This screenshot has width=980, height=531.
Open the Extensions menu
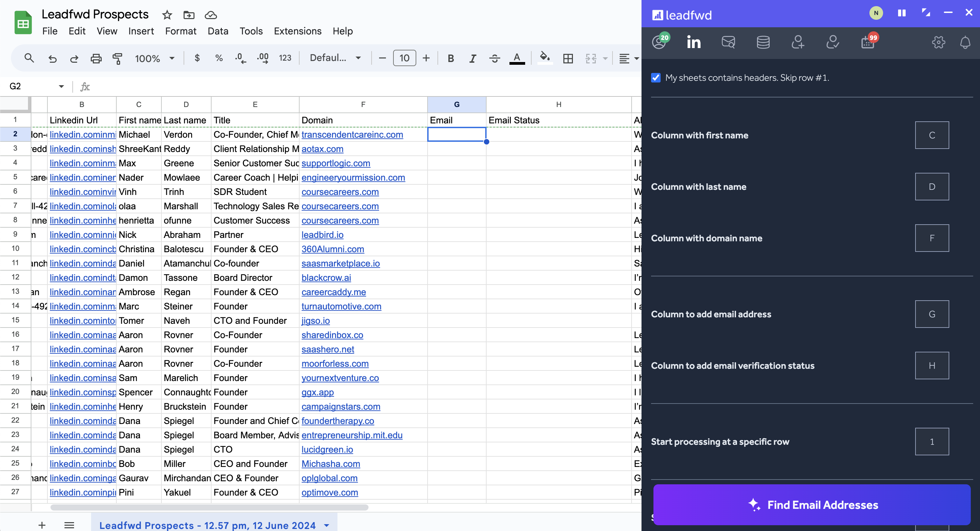[x=298, y=31]
